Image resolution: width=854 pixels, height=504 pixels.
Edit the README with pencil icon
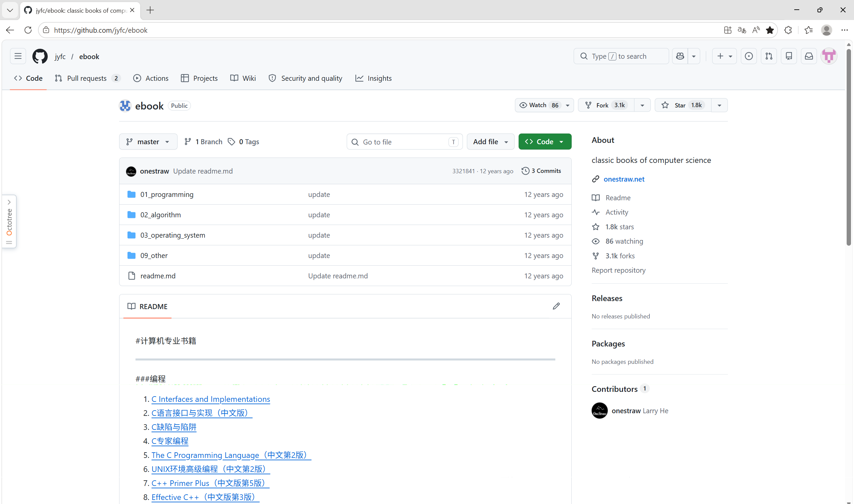click(x=556, y=306)
